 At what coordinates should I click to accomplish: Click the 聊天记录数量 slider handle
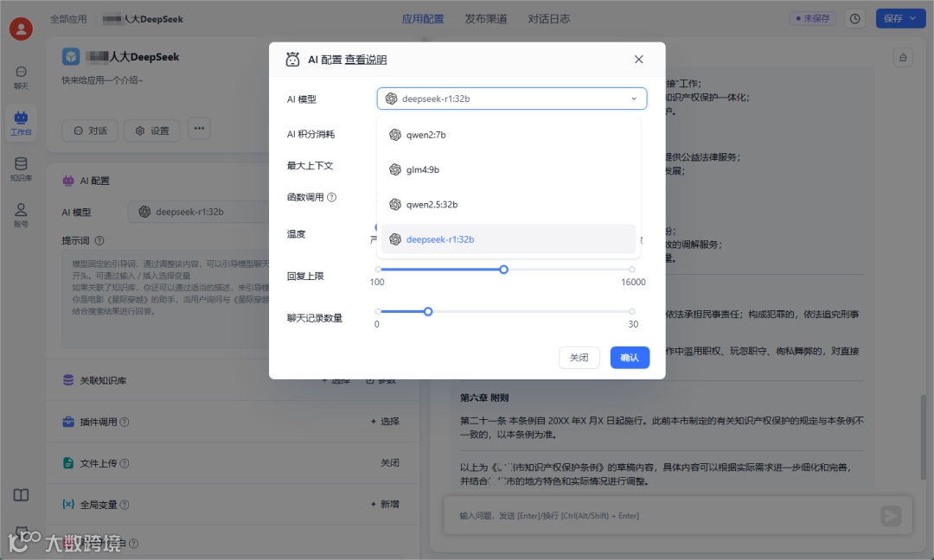(428, 311)
